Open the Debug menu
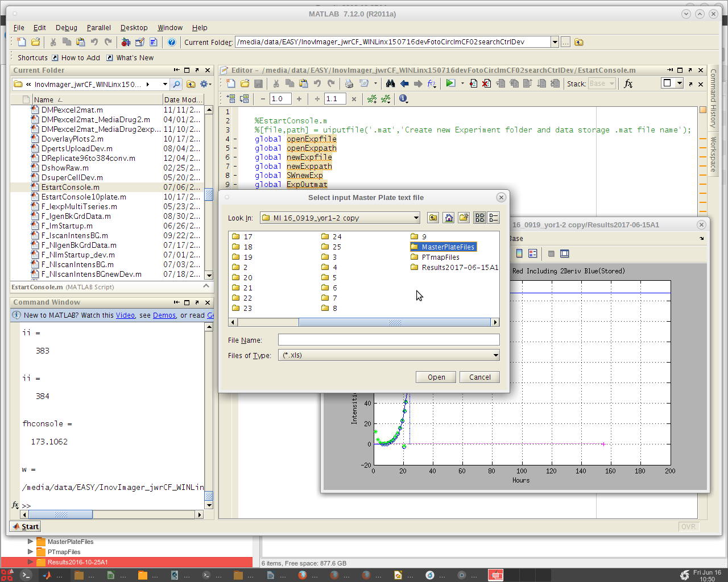Viewport: 728px width, 582px height. click(66, 28)
